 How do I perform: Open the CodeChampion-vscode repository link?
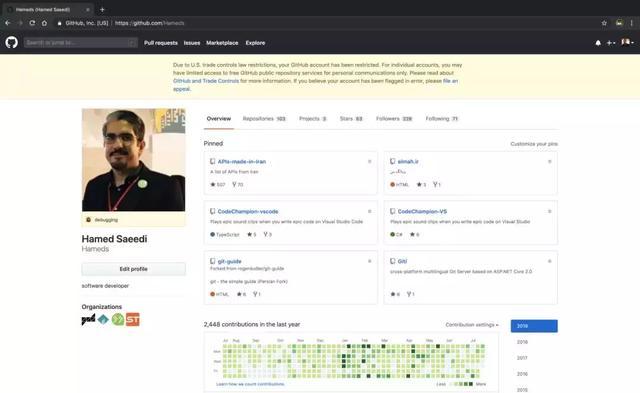248,211
